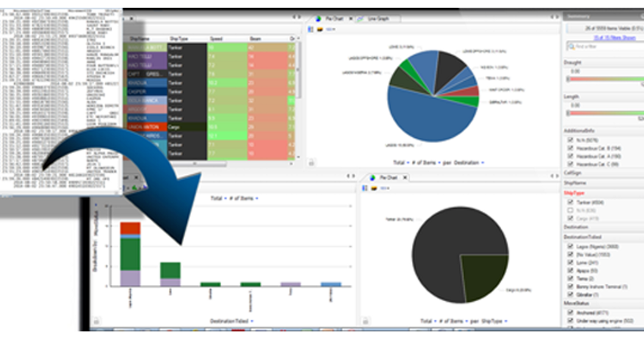This screenshot has height=338, width=644.
Task: Close the top Pie Chart tab
Action: tap(351, 19)
